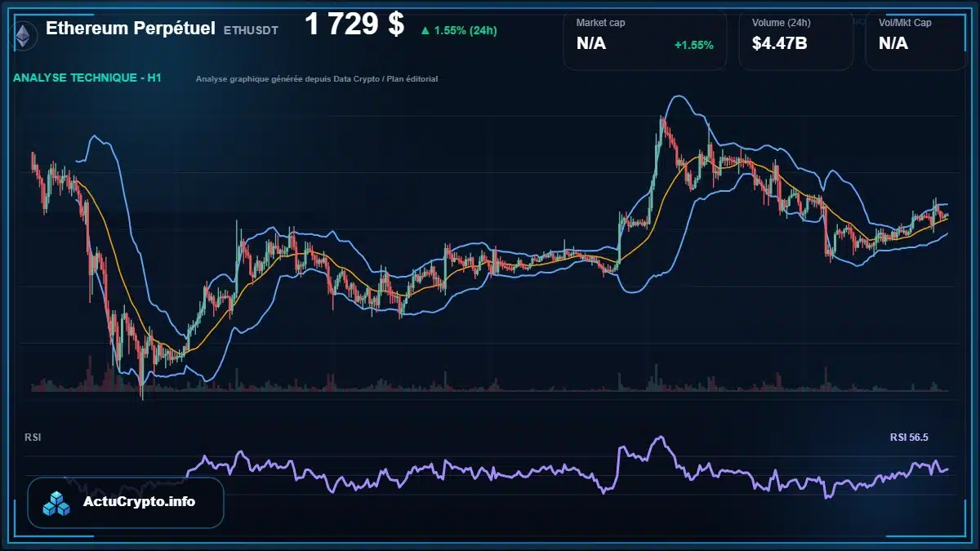
Task: Click the 'Analyse graphique générée' subtitle
Action: pyautogui.click(x=317, y=79)
